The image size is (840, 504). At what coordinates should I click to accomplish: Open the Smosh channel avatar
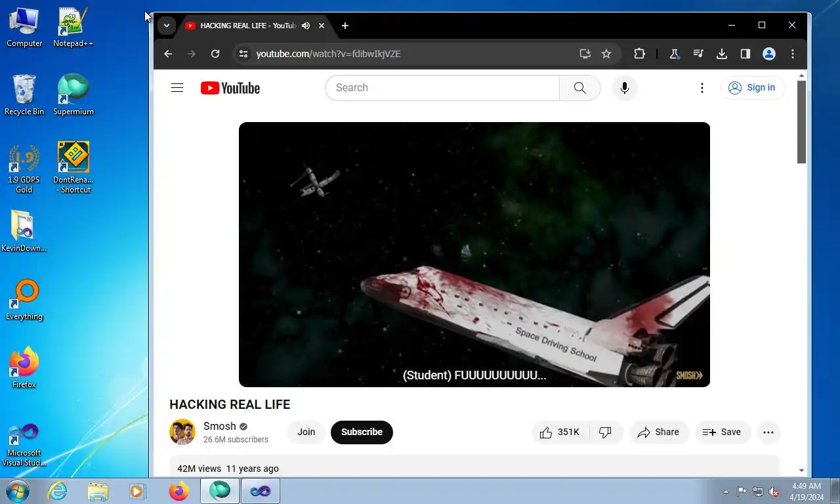182,432
